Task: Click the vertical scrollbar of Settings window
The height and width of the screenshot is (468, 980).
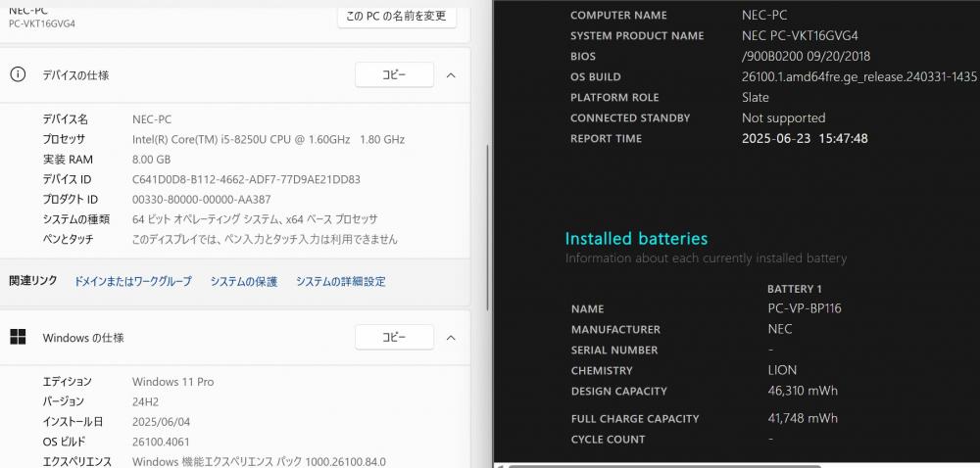Action: [x=488, y=228]
